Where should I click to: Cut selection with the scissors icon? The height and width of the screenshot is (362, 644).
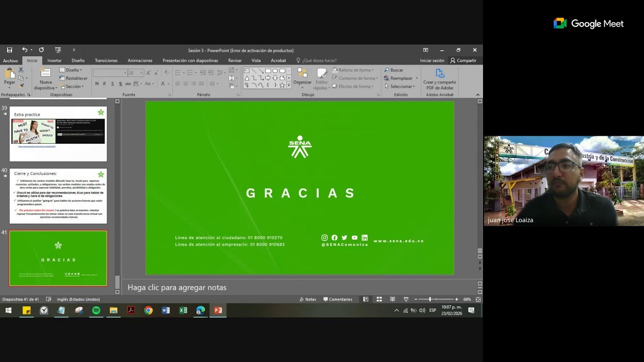[x=21, y=70]
